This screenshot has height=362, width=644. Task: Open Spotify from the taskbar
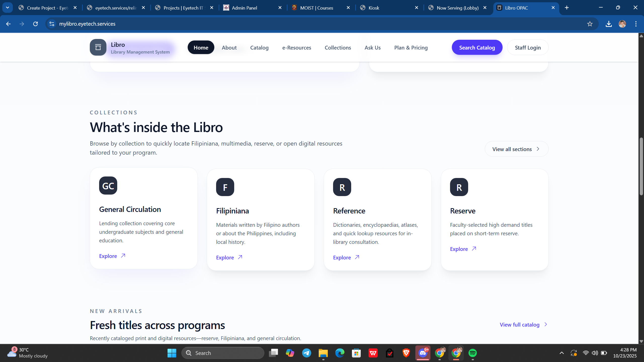[x=472, y=353]
